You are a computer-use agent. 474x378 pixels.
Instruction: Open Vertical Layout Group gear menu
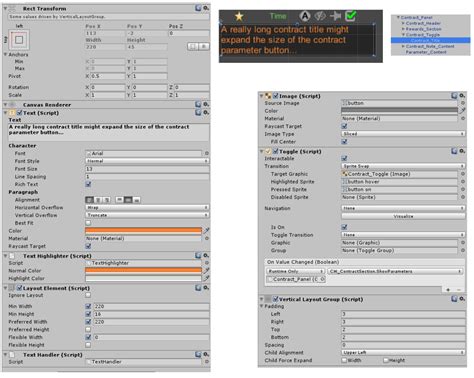pos(462,299)
